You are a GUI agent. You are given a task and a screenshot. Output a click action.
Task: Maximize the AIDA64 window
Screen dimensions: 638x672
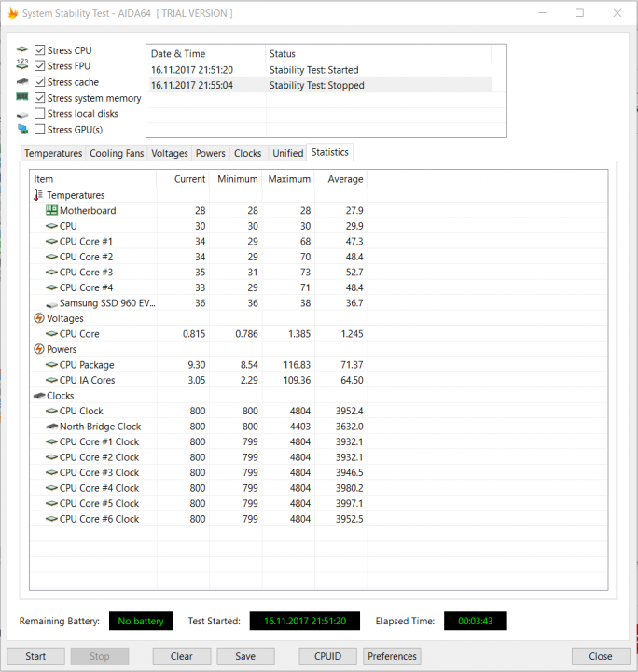click(x=579, y=13)
